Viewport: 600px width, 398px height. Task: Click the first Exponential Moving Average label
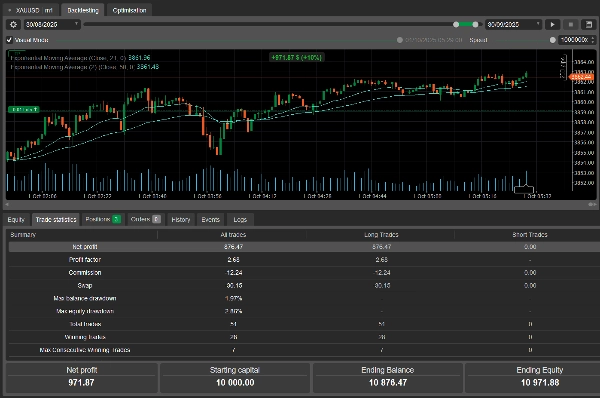coord(80,58)
